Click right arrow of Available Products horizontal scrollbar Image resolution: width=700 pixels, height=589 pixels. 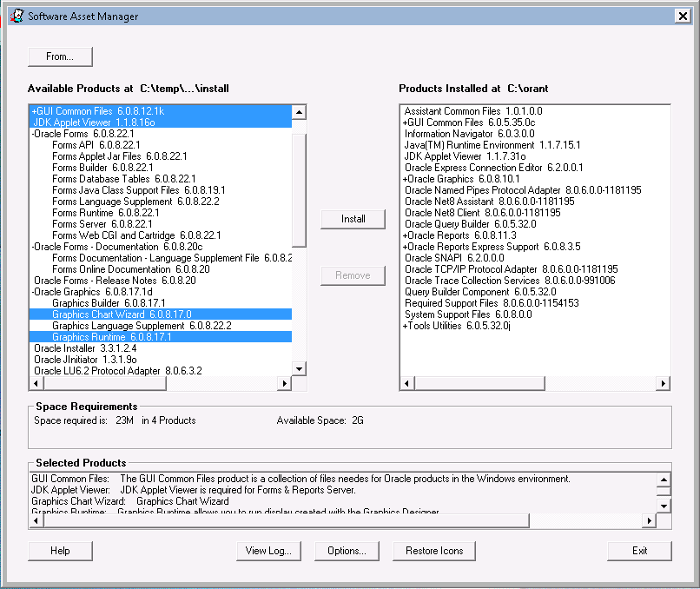(284, 383)
